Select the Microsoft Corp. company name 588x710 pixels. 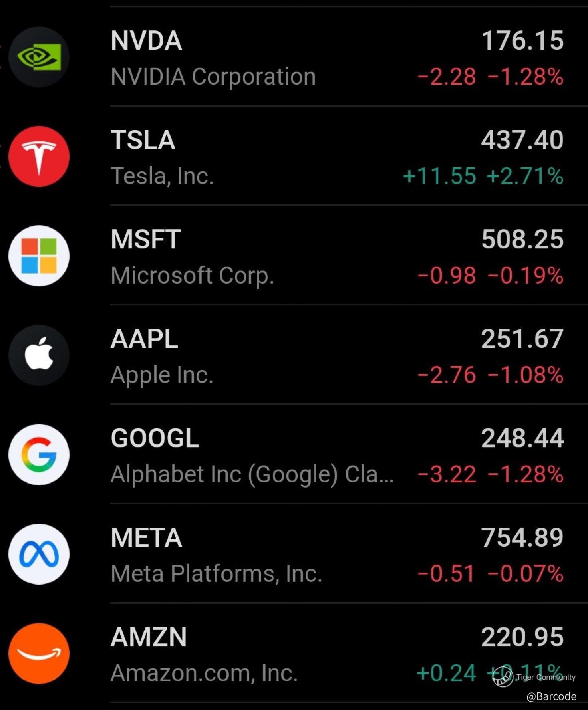(x=192, y=276)
